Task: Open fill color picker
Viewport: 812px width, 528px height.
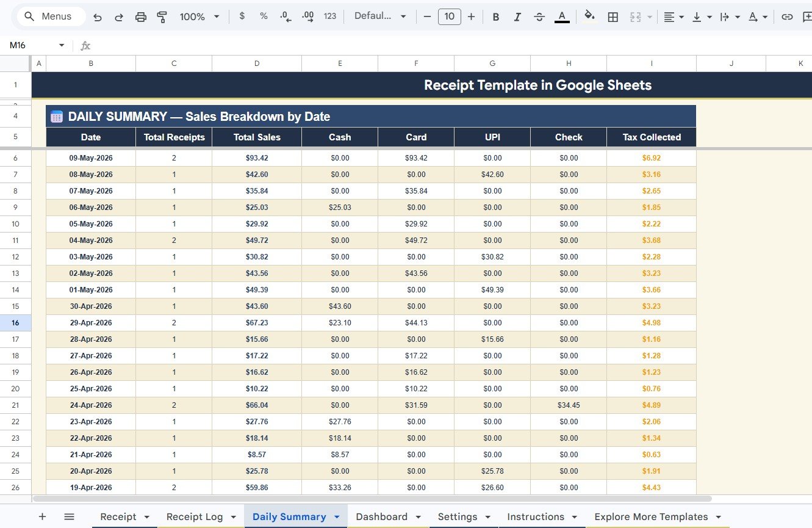Action: point(589,16)
